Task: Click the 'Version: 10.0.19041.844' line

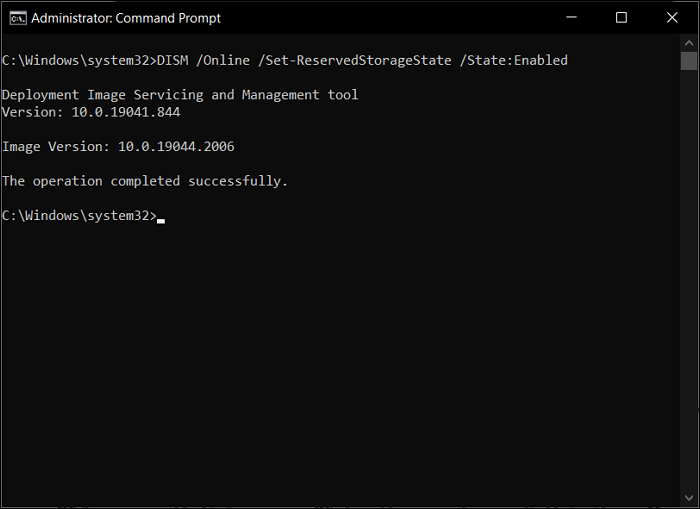Action: pyautogui.click(x=91, y=112)
